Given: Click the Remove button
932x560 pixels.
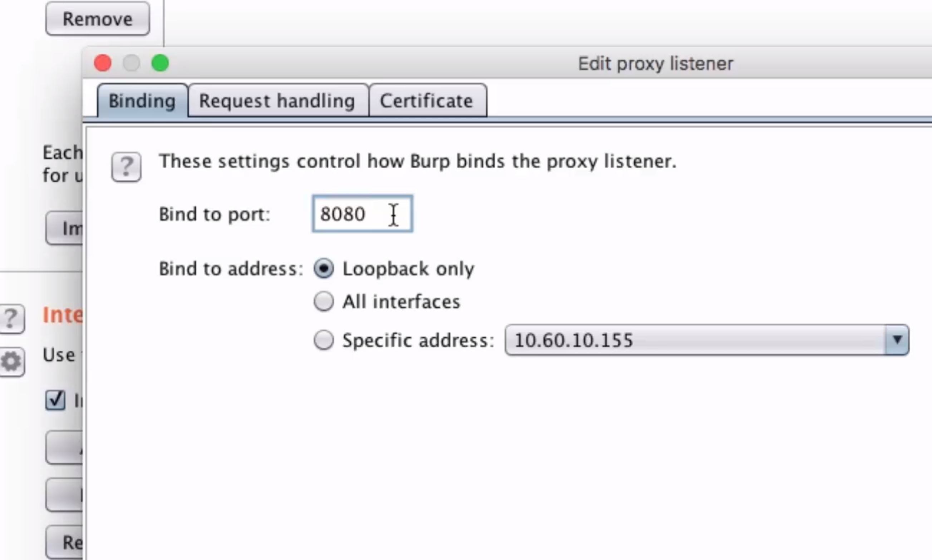Looking at the screenshot, I should click(97, 19).
